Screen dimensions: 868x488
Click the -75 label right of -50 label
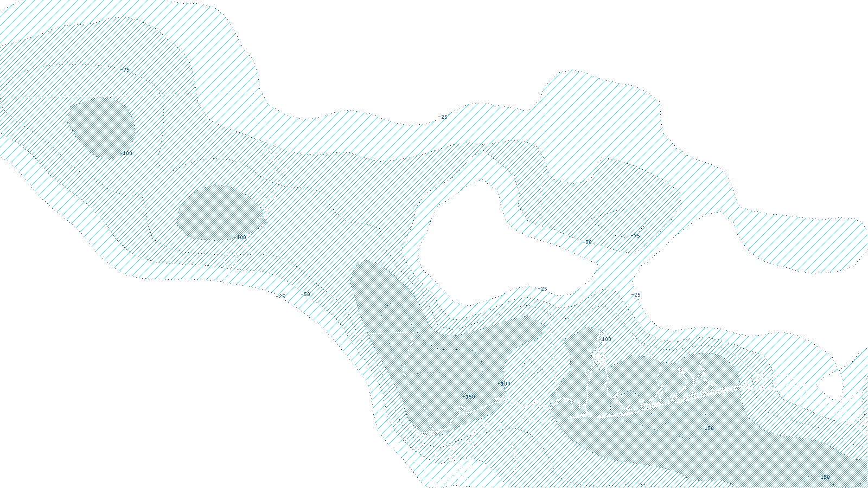pos(635,236)
